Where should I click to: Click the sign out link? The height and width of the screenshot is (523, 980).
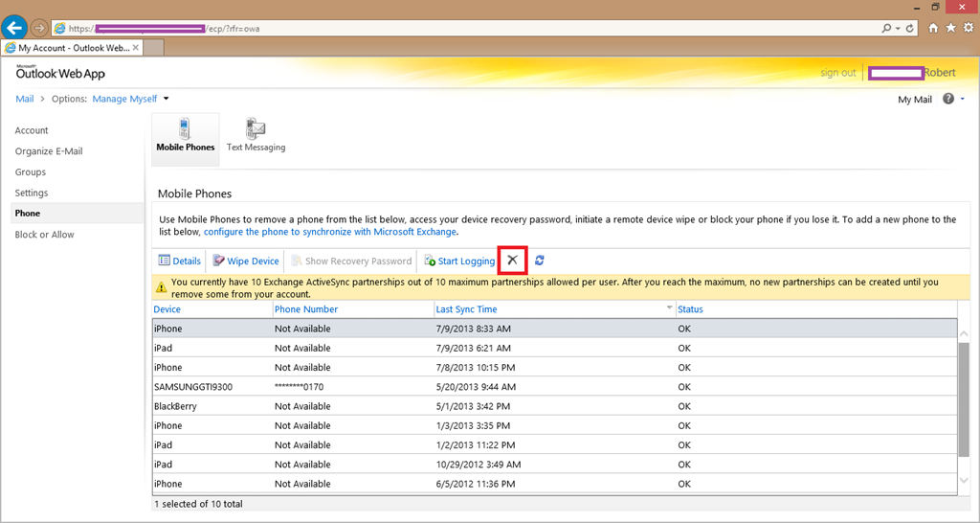837,73
